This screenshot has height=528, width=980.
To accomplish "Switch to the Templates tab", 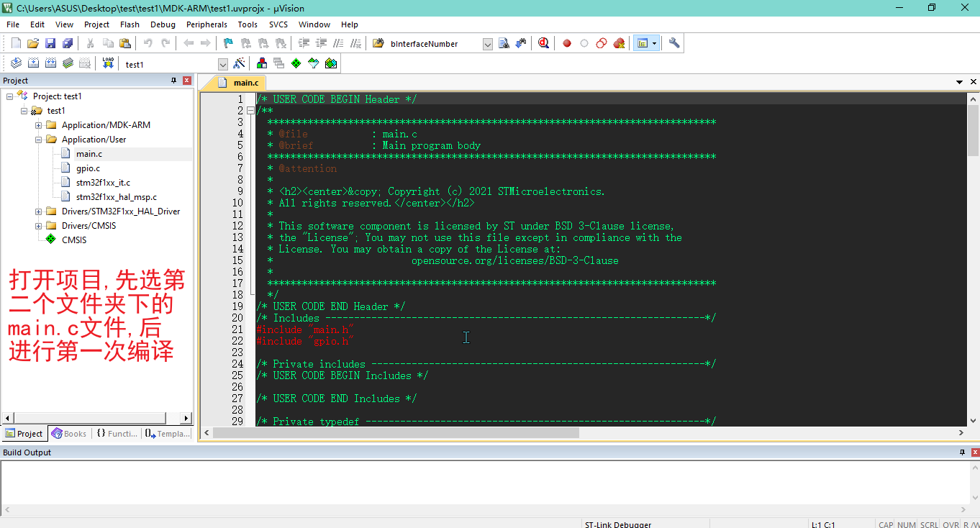I will pyautogui.click(x=168, y=434).
